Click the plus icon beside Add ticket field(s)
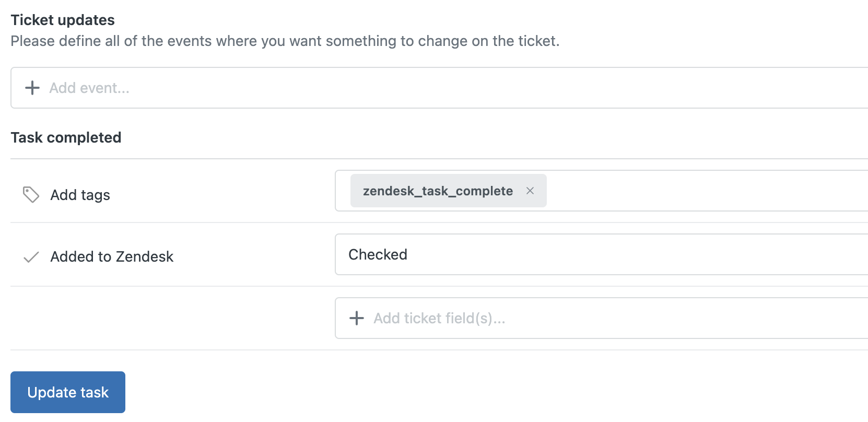The width and height of the screenshot is (868, 422). [x=357, y=318]
